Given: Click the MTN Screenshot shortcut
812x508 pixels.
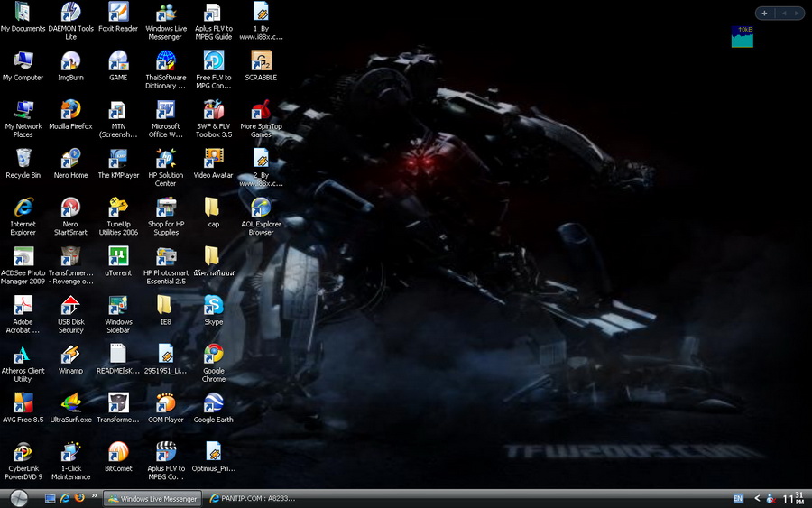Looking at the screenshot, I should tap(118, 109).
